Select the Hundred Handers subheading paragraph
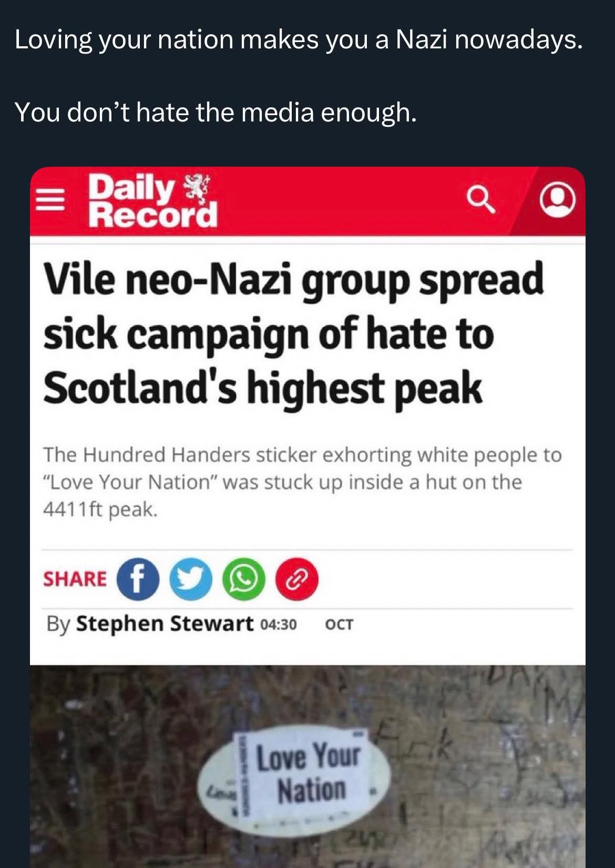This screenshot has width=615, height=868. [302, 482]
